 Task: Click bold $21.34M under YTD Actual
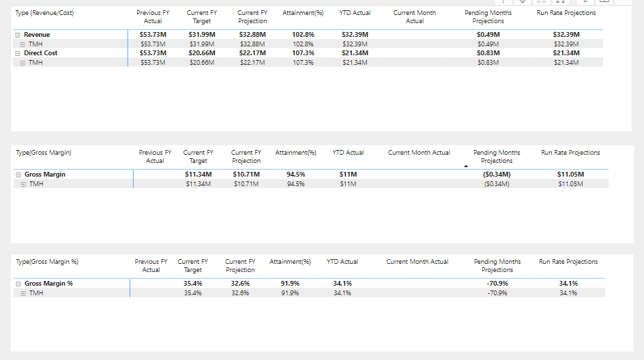coord(355,53)
